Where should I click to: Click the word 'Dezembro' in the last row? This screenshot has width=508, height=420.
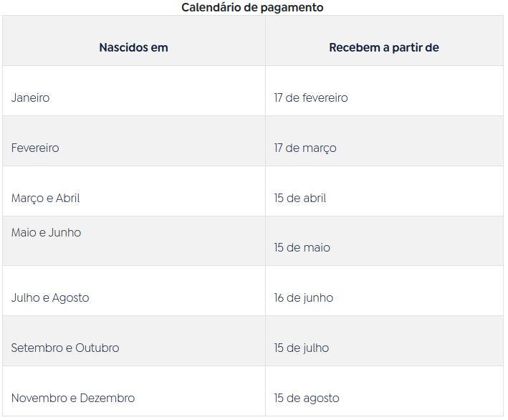[x=107, y=398]
